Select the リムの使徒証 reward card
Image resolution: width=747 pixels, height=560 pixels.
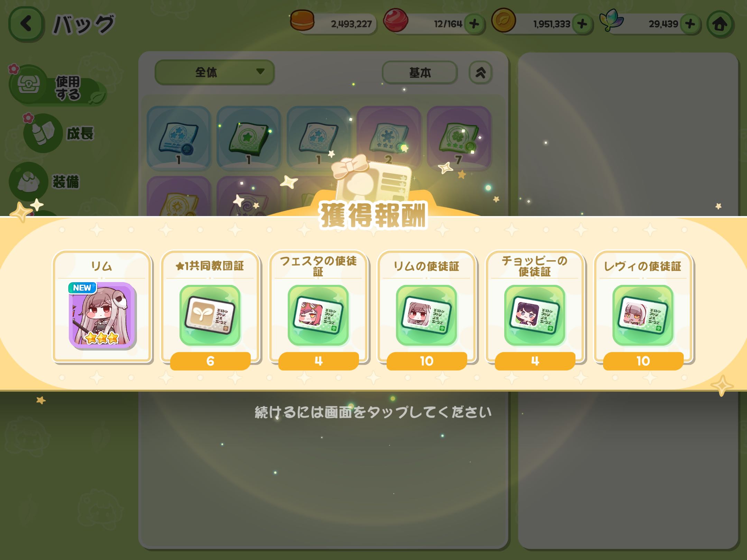click(x=426, y=310)
